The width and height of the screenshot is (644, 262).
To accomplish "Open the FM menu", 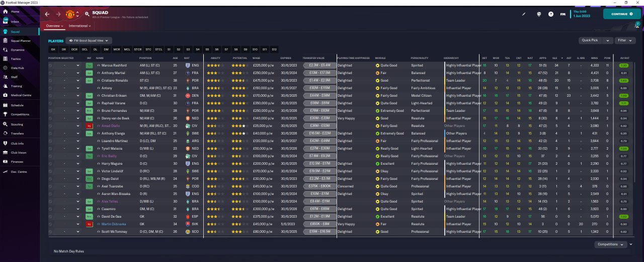I will (x=563, y=14).
